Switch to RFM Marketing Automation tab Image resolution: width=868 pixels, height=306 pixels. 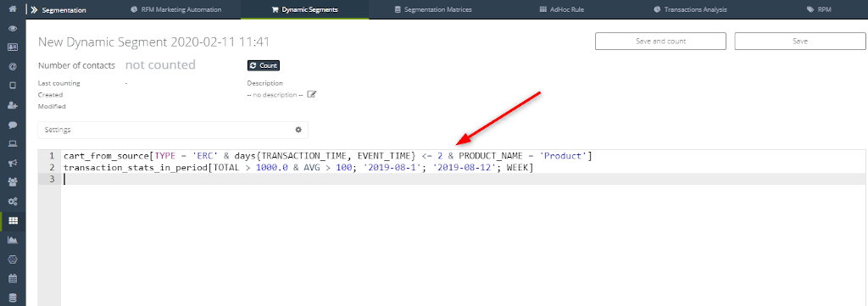coord(176,9)
